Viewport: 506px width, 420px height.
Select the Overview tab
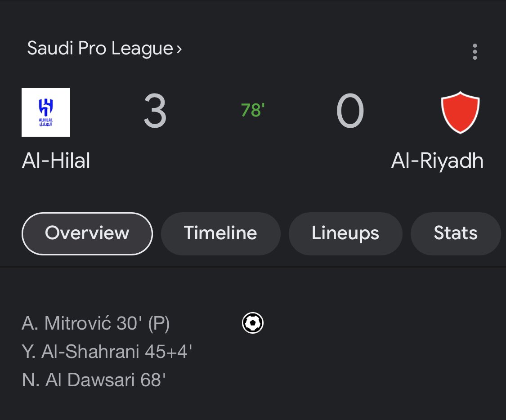click(x=87, y=233)
